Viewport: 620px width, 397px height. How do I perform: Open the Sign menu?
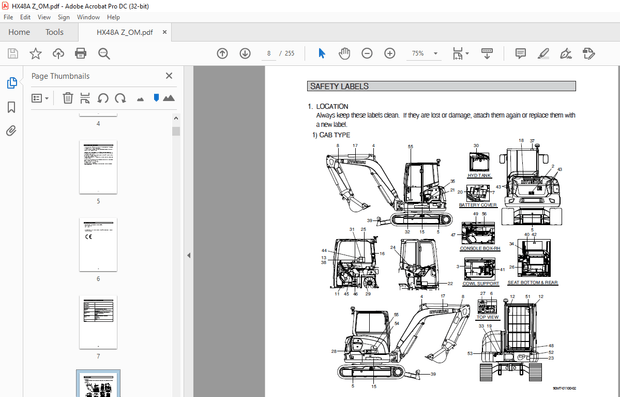click(64, 17)
